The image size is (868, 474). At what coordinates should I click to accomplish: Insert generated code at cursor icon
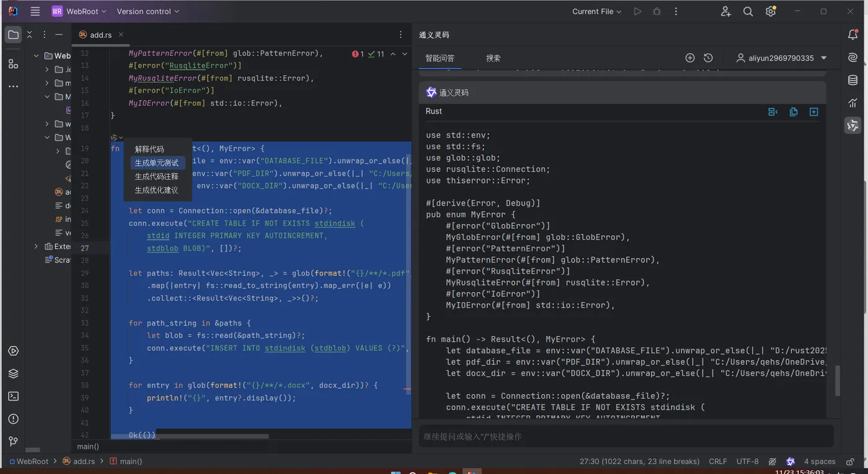[773, 112]
